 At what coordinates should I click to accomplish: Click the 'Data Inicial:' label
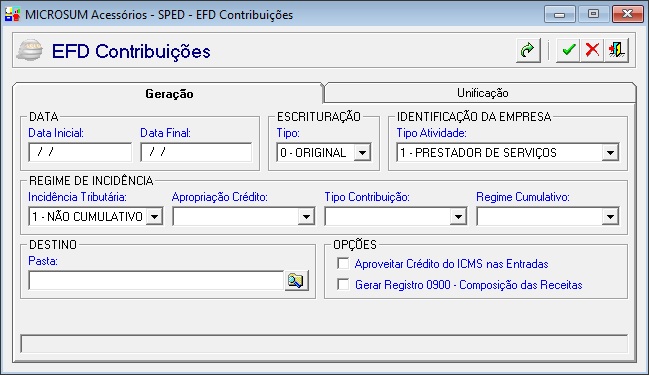pyautogui.click(x=56, y=133)
